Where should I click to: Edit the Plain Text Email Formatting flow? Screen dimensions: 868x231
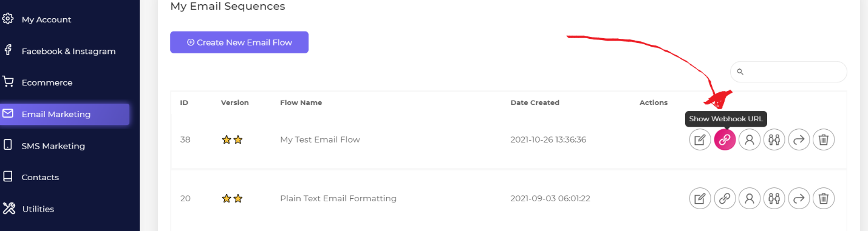(x=700, y=198)
